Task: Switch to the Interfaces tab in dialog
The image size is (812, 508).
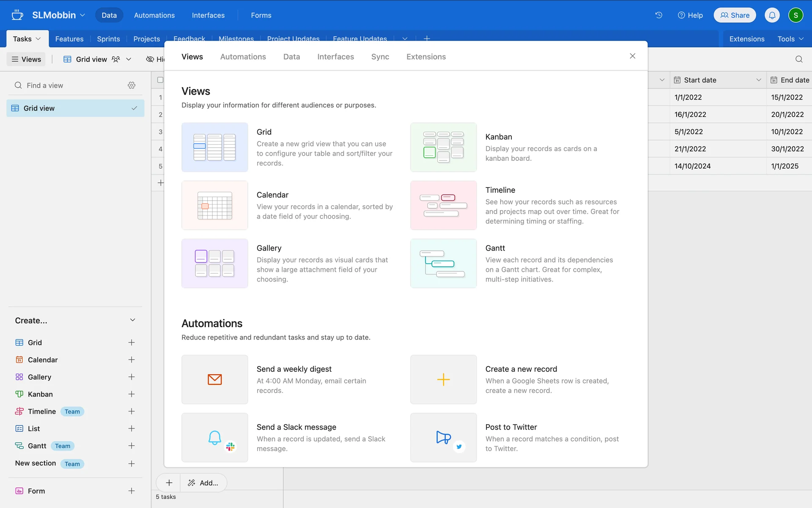Action: (335, 57)
